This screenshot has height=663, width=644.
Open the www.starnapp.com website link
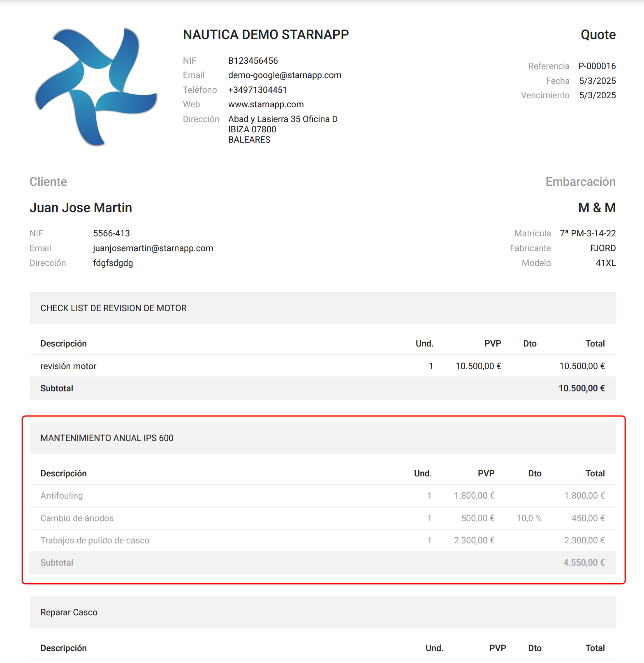click(266, 104)
